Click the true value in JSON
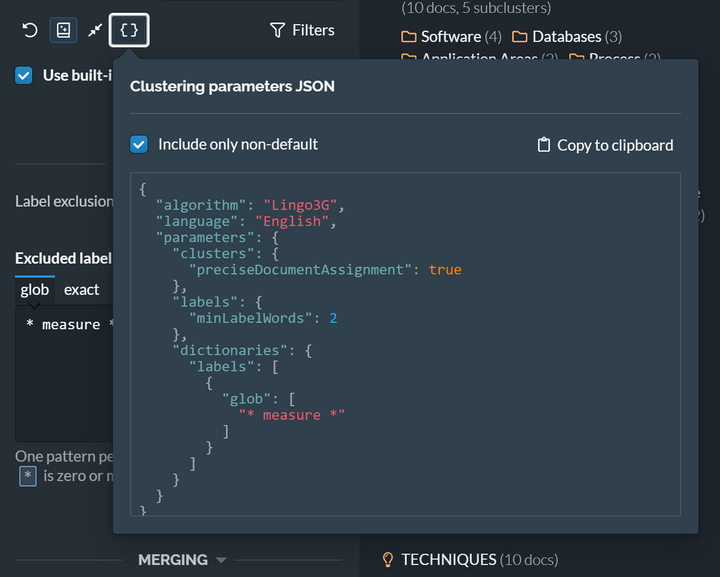The width and height of the screenshot is (720, 577). 445,269
